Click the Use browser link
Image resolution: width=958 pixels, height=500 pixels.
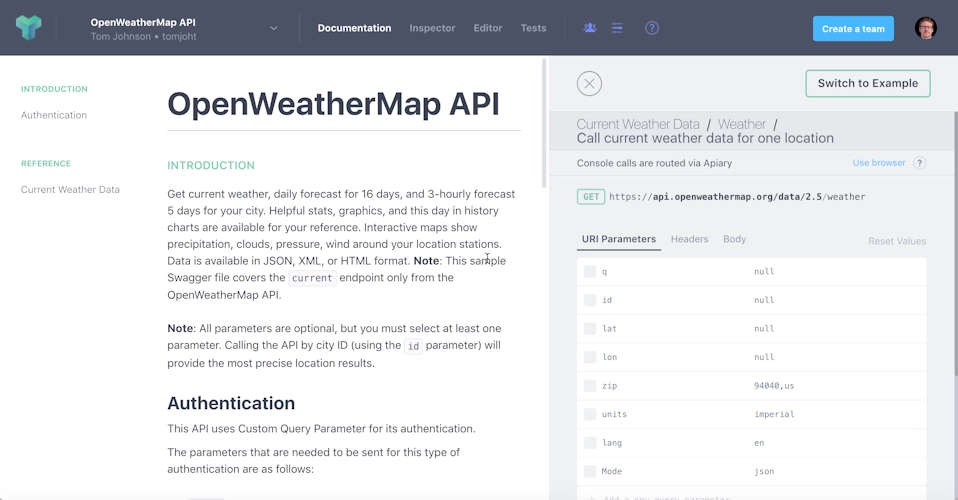coord(879,163)
